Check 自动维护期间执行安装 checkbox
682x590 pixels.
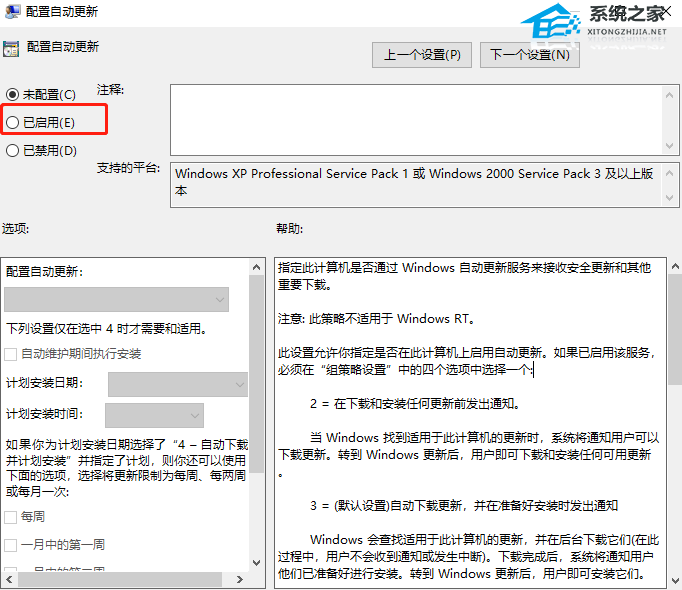pos(10,354)
